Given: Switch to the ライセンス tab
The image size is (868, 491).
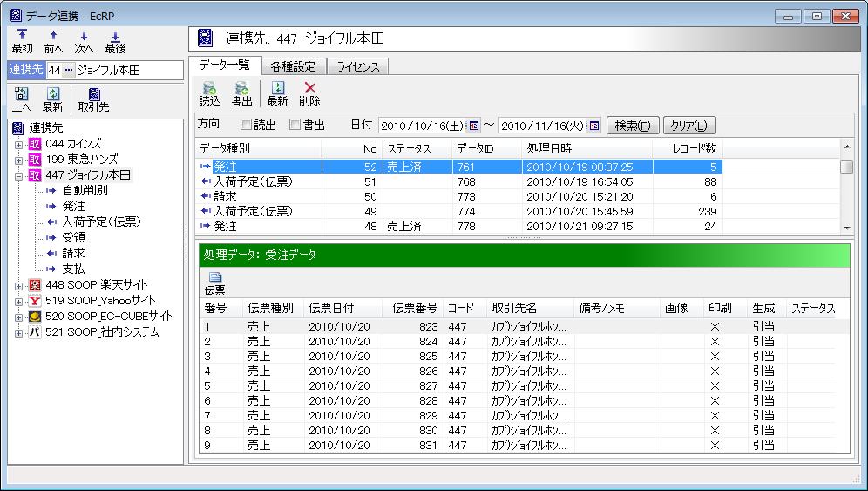Looking at the screenshot, I should (x=357, y=66).
